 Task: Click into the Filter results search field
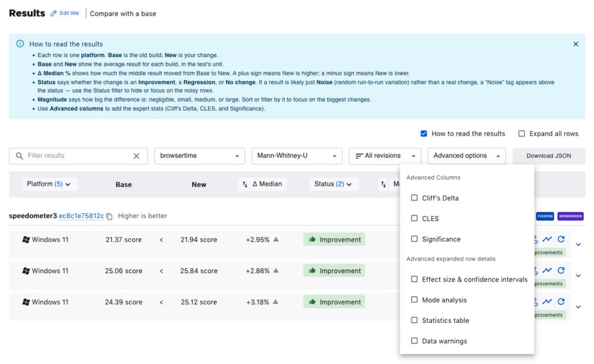pos(78,156)
